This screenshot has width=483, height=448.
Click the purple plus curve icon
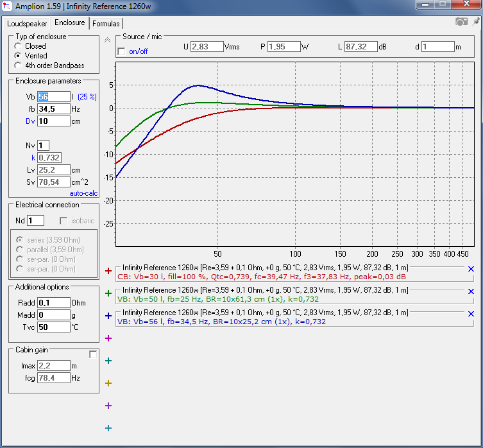108,406
